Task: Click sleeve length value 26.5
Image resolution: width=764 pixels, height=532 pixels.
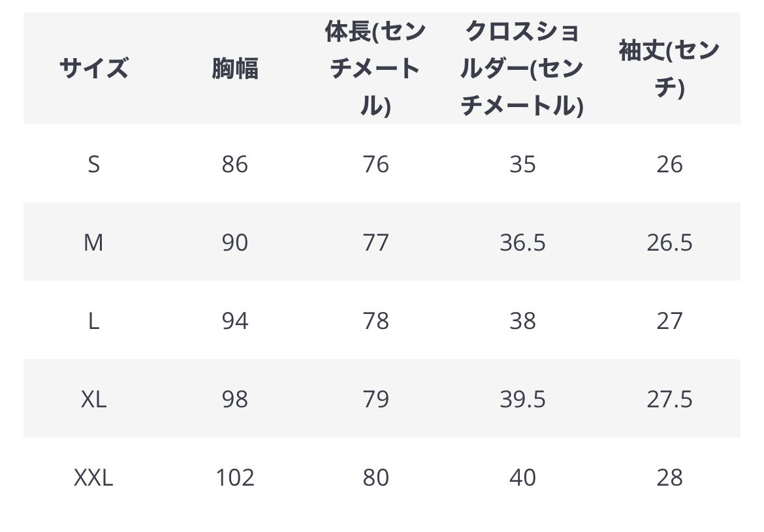Action: [x=669, y=242]
